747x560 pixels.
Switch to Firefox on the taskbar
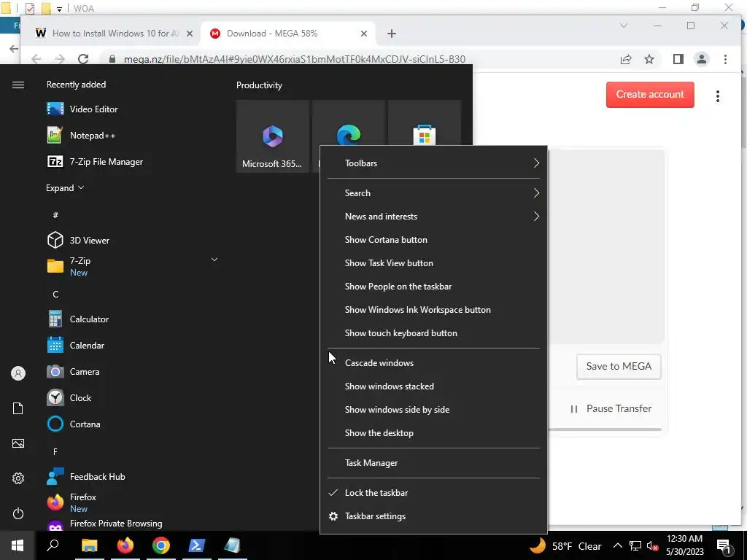(x=125, y=545)
